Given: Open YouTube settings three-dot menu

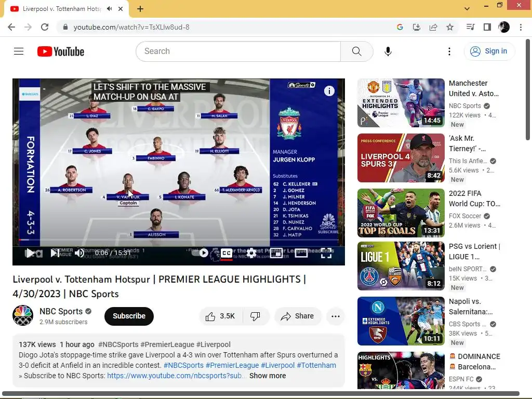Looking at the screenshot, I should coord(449,51).
